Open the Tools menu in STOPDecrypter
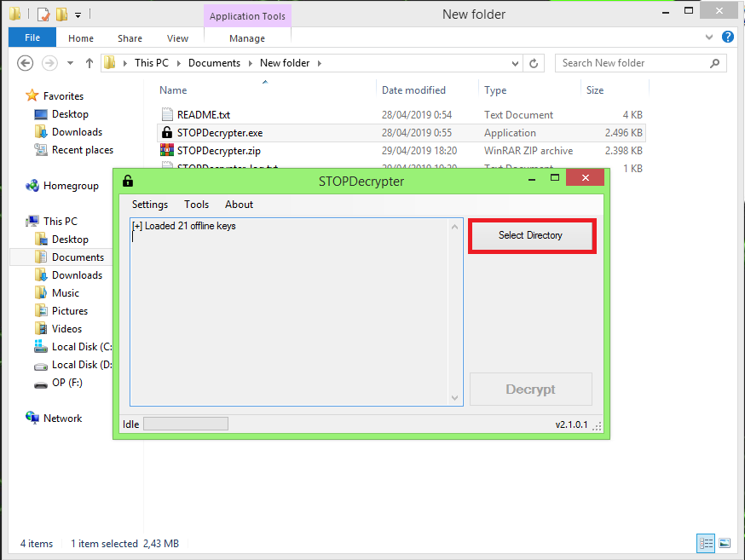 coord(196,205)
